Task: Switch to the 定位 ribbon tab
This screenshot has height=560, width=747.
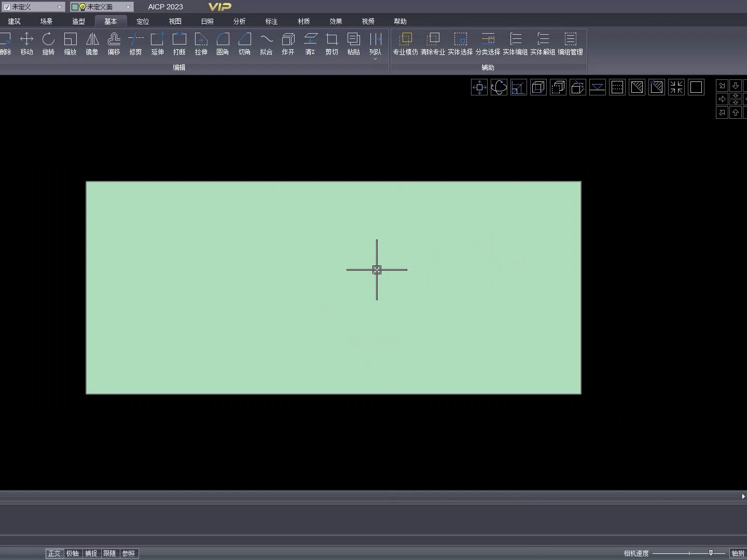Action: pyautogui.click(x=143, y=21)
